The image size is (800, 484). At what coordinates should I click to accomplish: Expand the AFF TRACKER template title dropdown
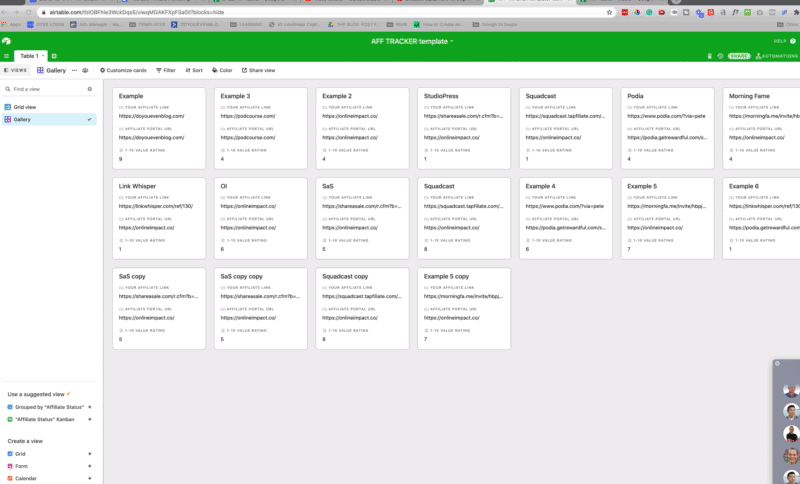coord(452,41)
